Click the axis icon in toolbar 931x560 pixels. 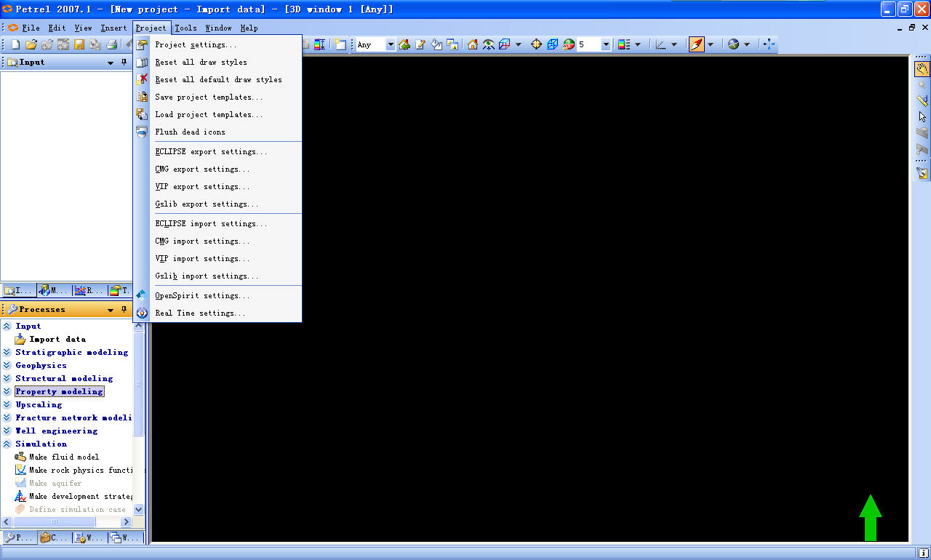pyautogui.click(x=660, y=45)
